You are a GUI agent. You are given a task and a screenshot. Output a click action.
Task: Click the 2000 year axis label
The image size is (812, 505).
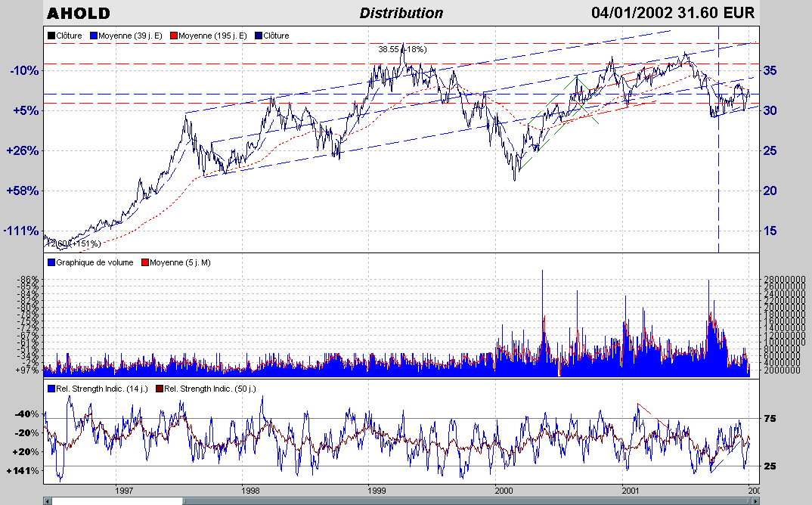click(504, 491)
